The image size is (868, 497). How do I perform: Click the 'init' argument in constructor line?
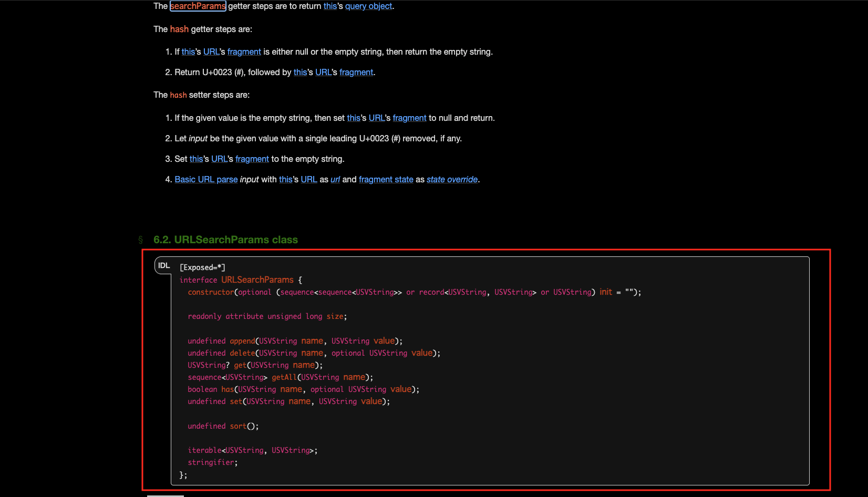[x=606, y=292]
